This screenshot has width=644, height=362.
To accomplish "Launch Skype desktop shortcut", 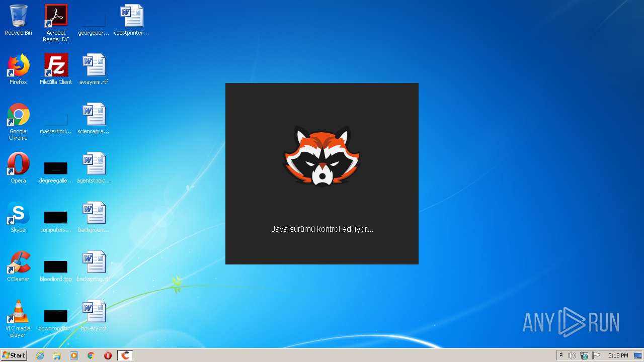I will pyautogui.click(x=18, y=218).
